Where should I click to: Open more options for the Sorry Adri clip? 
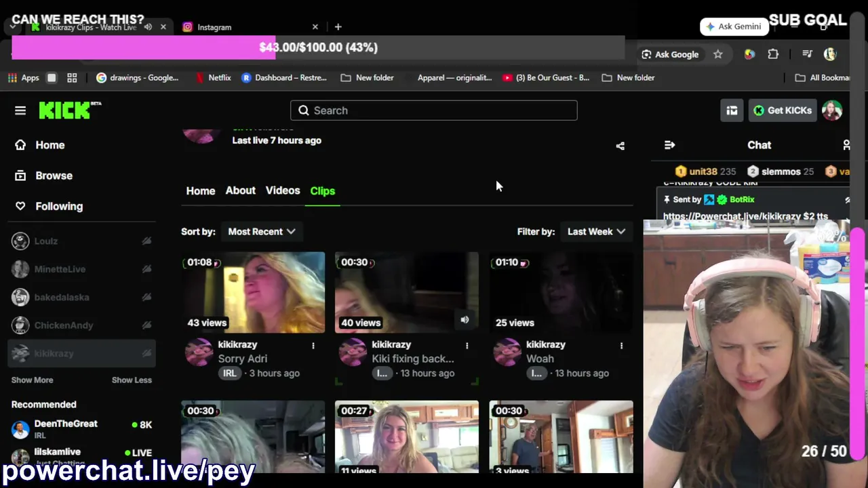pos(313,346)
